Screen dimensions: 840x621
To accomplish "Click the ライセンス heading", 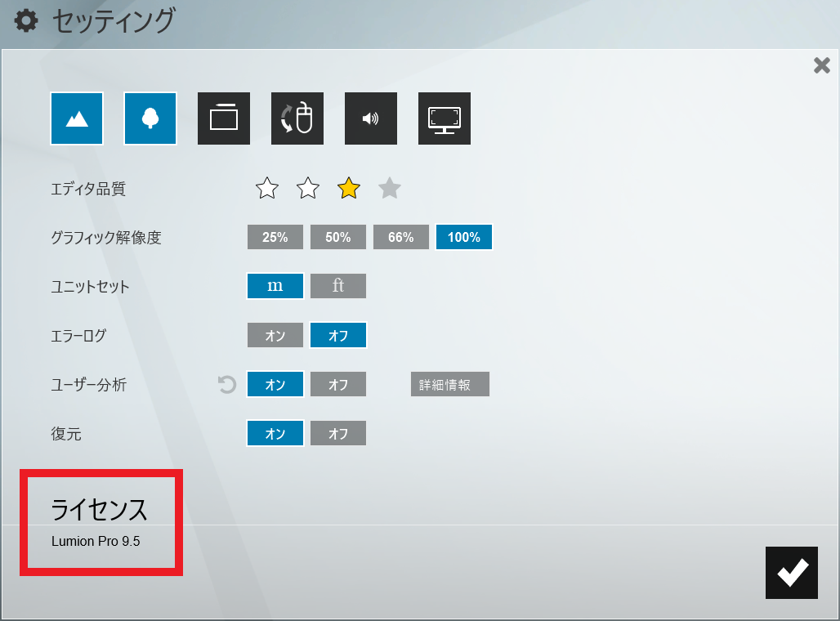I will pyautogui.click(x=99, y=509).
